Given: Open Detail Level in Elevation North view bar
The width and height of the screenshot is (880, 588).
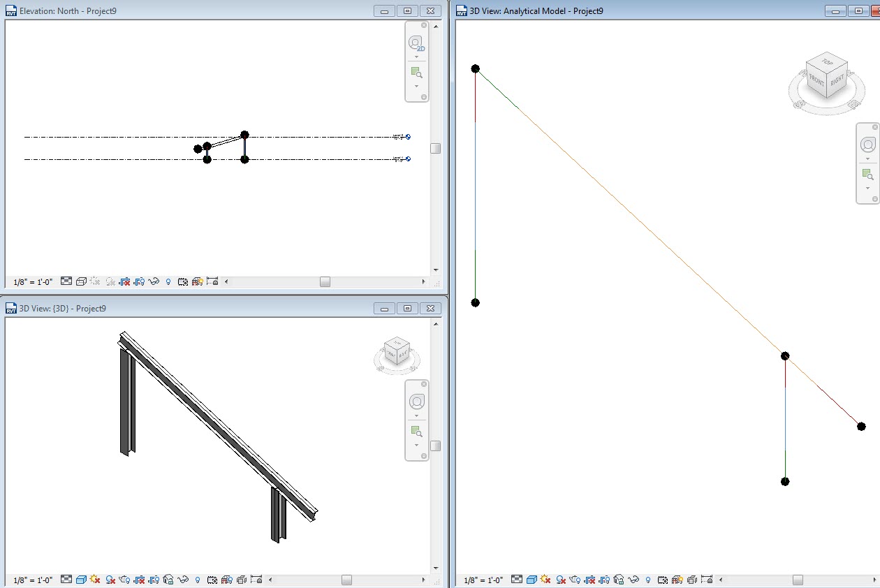Looking at the screenshot, I should (x=66, y=281).
